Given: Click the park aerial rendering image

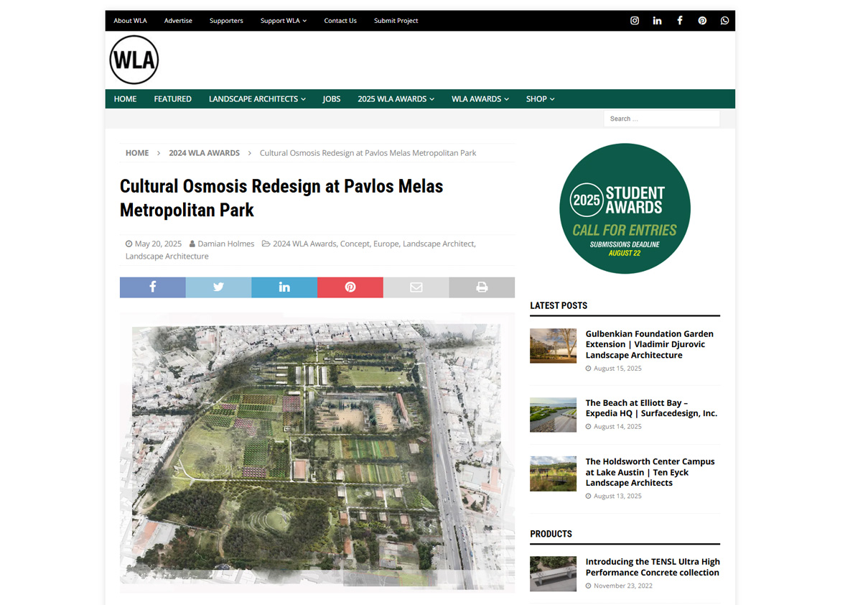Looking at the screenshot, I should [317, 452].
